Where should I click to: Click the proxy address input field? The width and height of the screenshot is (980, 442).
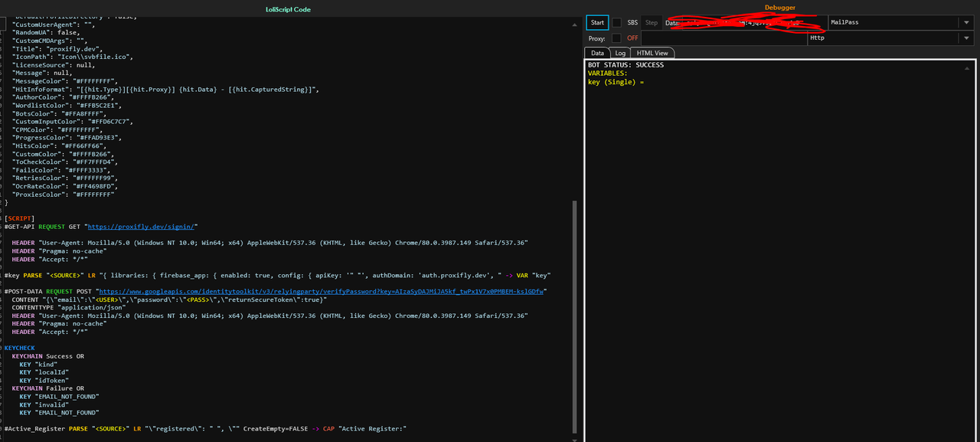pyautogui.click(x=724, y=38)
